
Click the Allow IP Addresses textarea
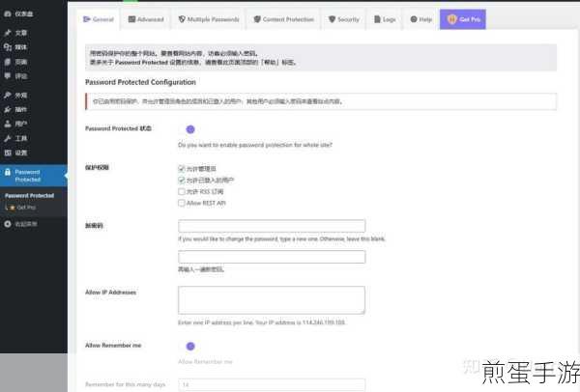(272, 300)
